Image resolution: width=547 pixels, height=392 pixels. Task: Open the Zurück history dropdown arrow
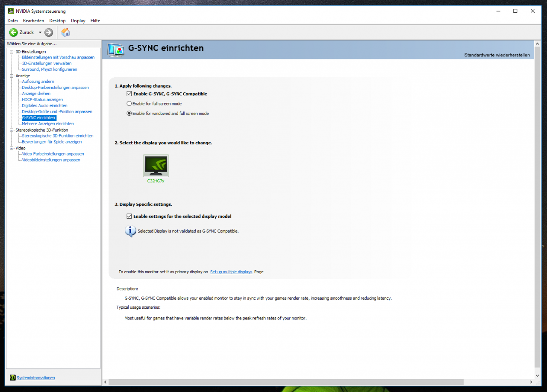[40, 32]
